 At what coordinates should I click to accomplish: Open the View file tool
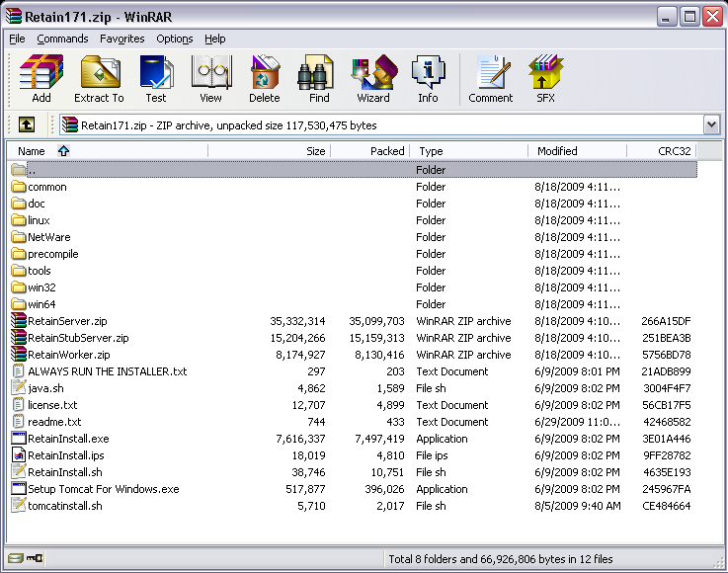pos(210,78)
